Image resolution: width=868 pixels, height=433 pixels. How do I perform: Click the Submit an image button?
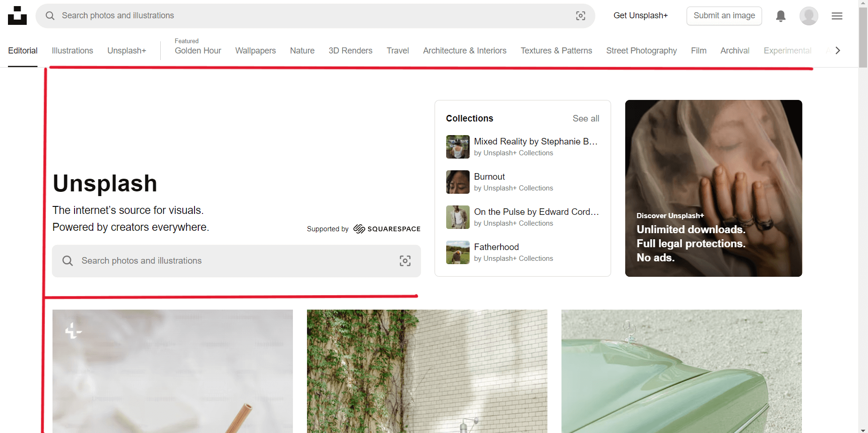click(x=724, y=16)
